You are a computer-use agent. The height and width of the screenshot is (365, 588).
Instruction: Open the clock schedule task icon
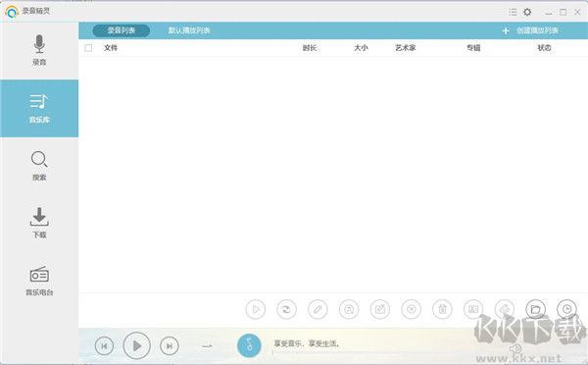click(x=567, y=309)
